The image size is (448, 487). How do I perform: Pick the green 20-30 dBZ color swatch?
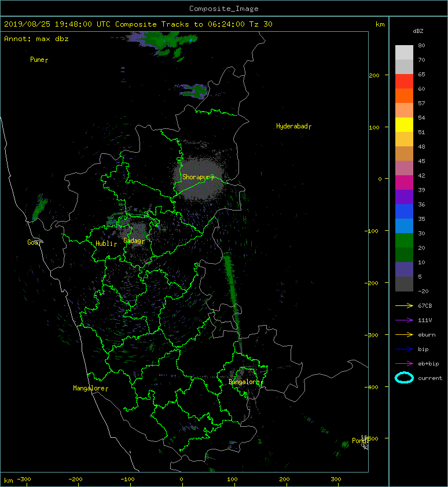(x=404, y=241)
